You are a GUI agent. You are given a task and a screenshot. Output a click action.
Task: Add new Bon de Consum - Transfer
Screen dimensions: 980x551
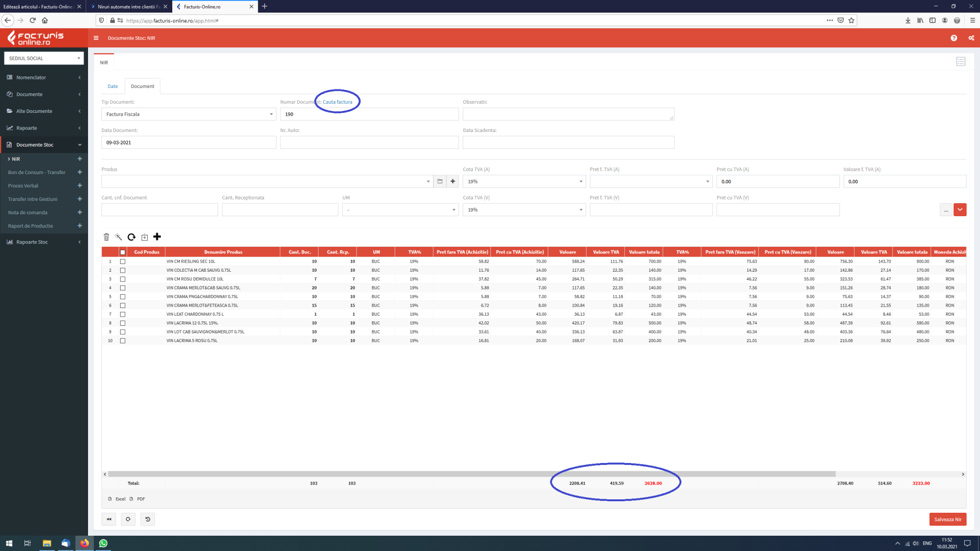80,172
